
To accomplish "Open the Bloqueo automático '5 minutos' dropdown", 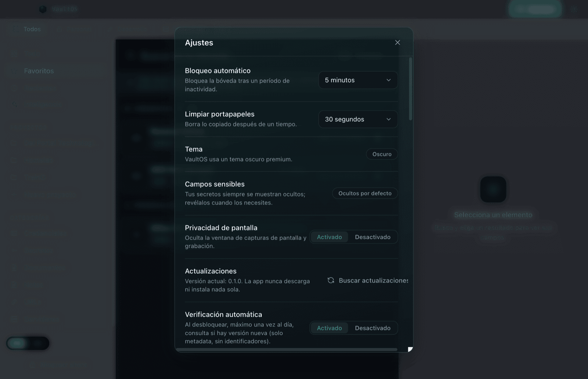I will (x=358, y=80).
